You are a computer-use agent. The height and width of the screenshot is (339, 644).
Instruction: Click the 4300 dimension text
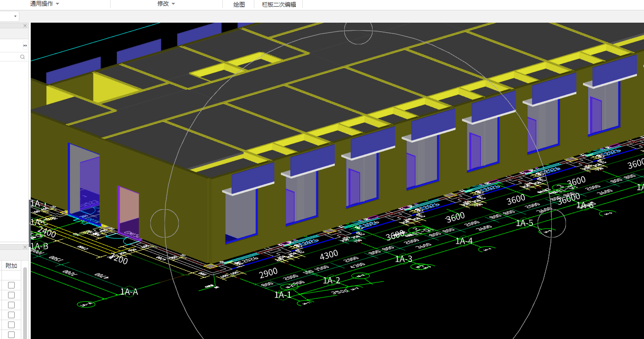pyautogui.click(x=329, y=255)
